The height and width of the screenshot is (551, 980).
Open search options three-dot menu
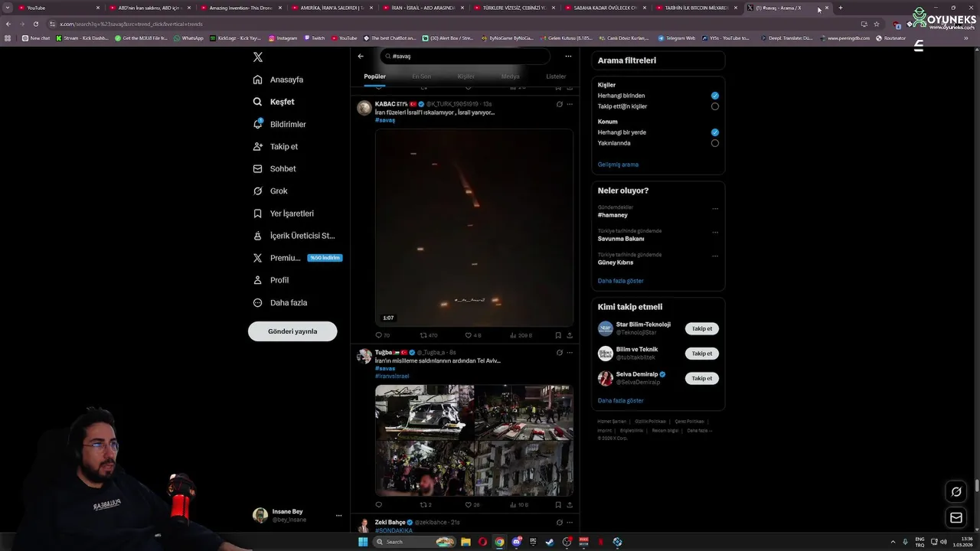(568, 56)
